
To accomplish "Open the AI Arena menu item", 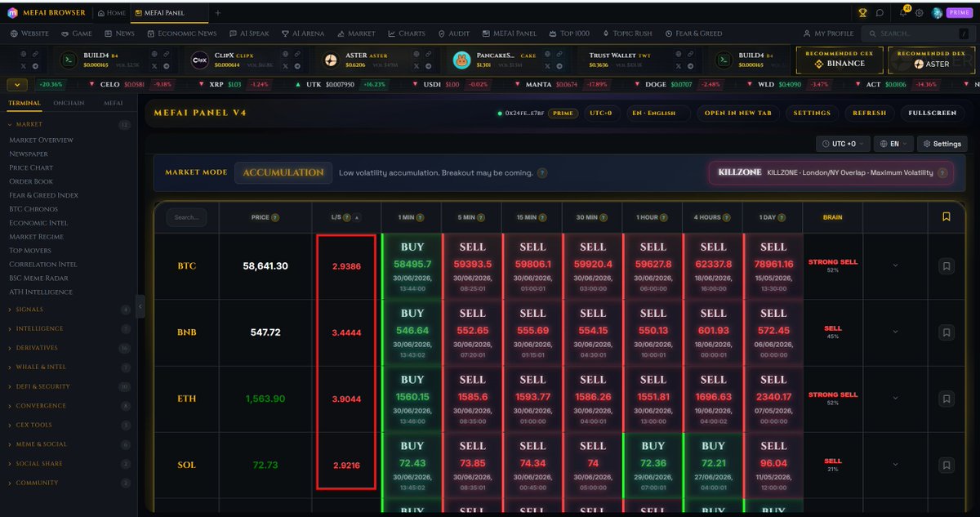I will 302,33.
